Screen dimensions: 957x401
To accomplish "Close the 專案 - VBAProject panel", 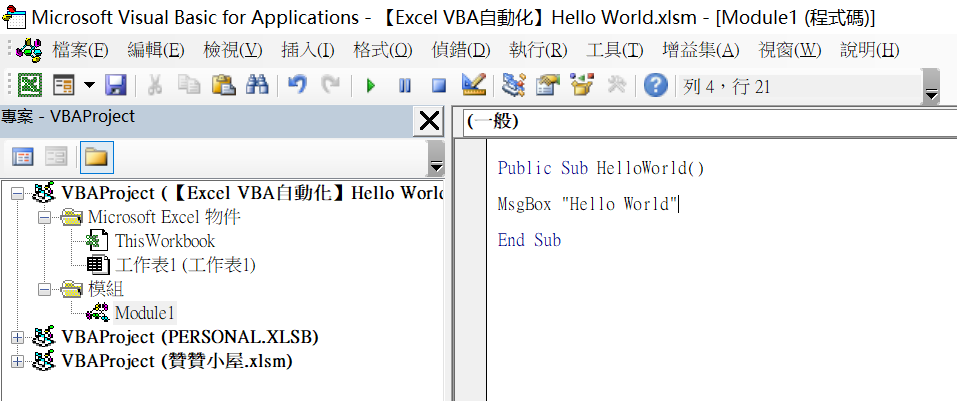I will tap(429, 121).
